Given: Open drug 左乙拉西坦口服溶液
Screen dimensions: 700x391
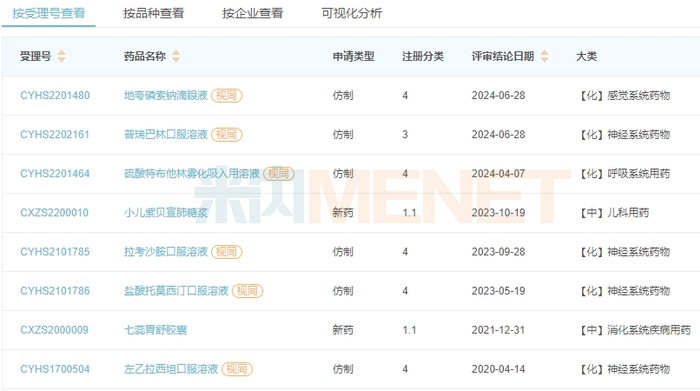Looking at the screenshot, I should click(x=171, y=369).
